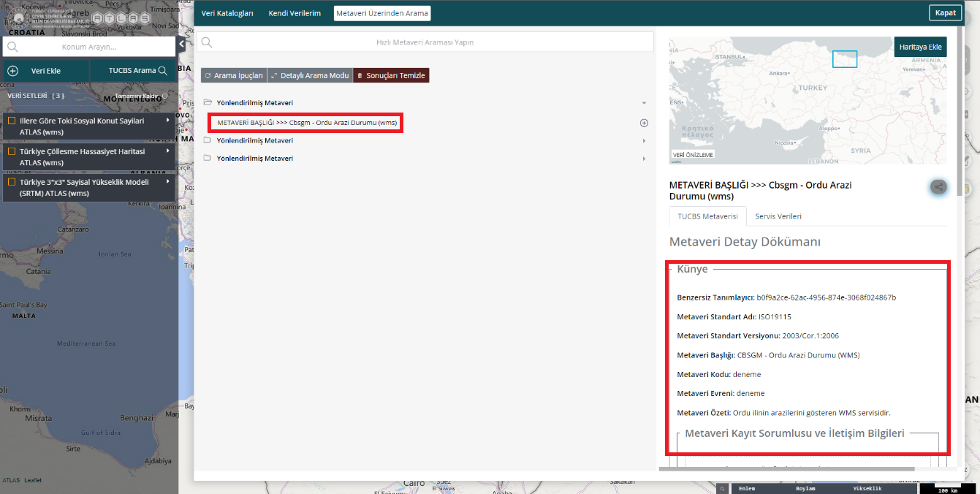
Task: Click the folder icon of the third Yönlendirilmiş Metaveri
Action: point(208,159)
